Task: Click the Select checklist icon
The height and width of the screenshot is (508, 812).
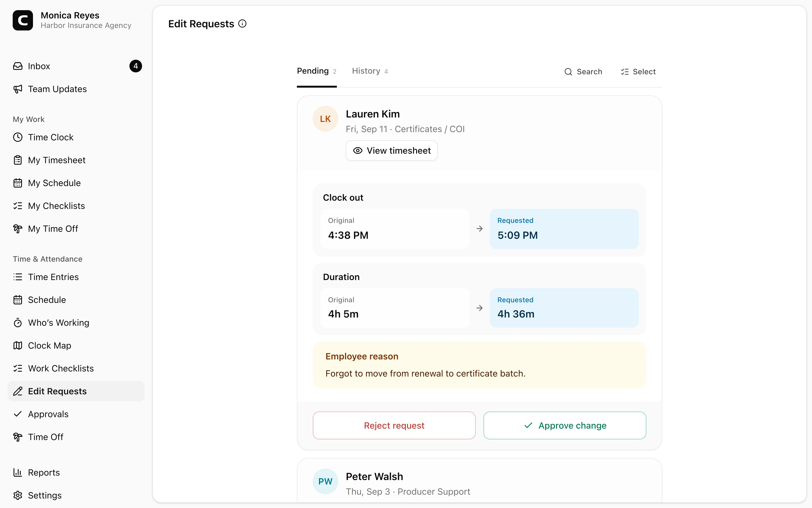Action: pyautogui.click(x=625, y=72)
